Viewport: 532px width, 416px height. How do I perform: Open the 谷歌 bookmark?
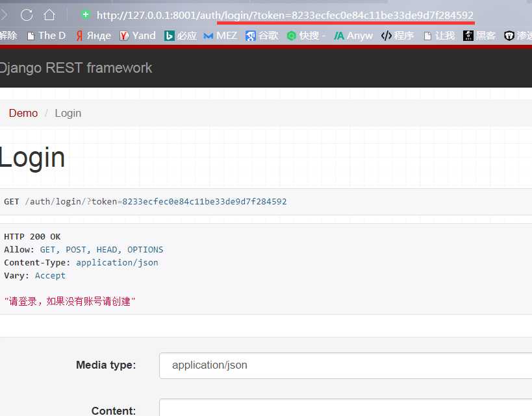coord(262,36)
